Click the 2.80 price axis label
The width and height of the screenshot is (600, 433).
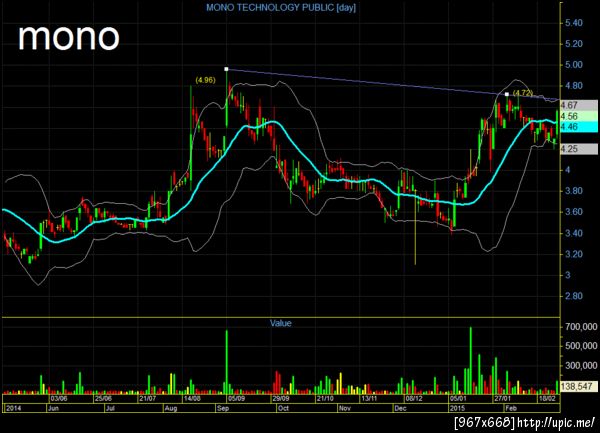pyautogui.click(x=574, y=296)
